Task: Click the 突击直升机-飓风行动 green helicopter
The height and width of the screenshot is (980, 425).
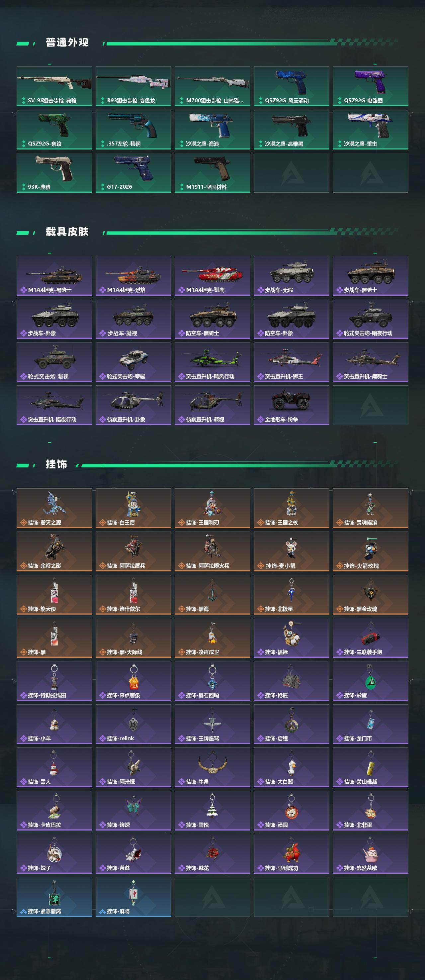Action: tap(212, 362)
